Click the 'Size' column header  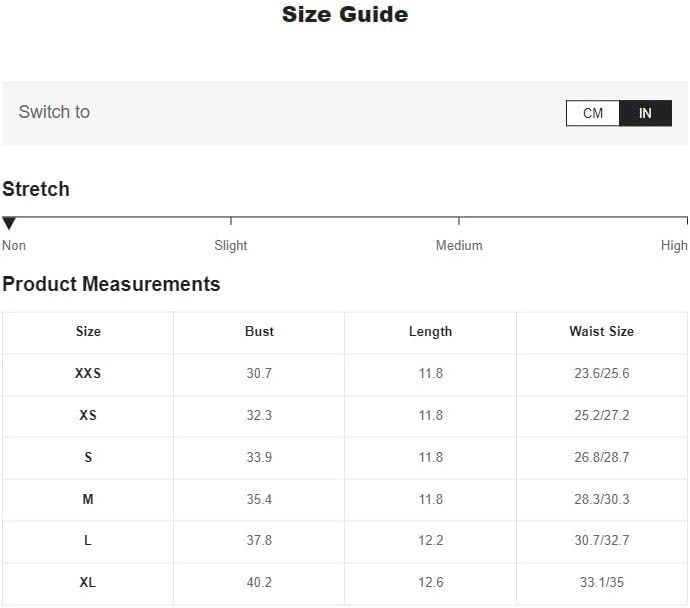tap(88, 331)
